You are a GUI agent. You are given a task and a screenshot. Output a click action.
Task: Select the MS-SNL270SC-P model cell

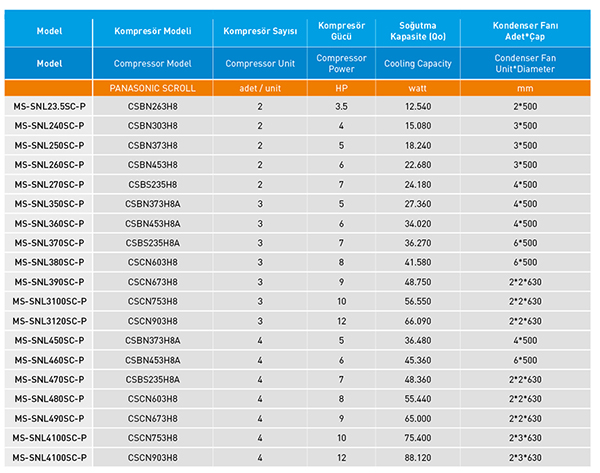pyautogui.click(x=49, y=184)
